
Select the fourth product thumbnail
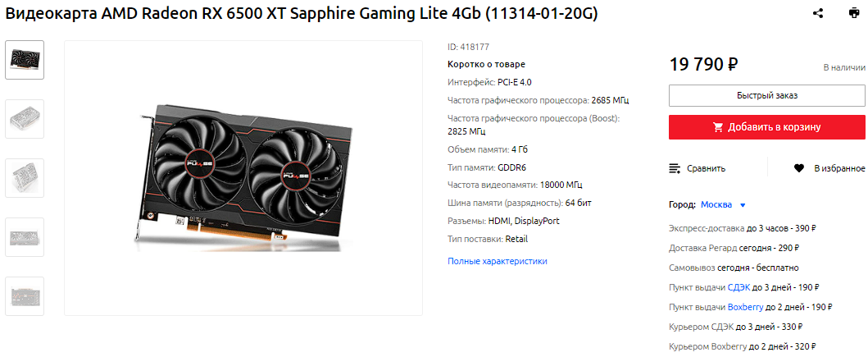[x=25, y=237]
